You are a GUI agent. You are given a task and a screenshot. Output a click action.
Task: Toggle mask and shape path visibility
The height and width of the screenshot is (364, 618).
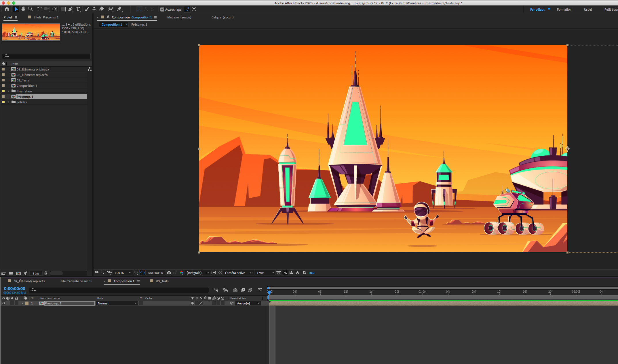coord(142,273)
